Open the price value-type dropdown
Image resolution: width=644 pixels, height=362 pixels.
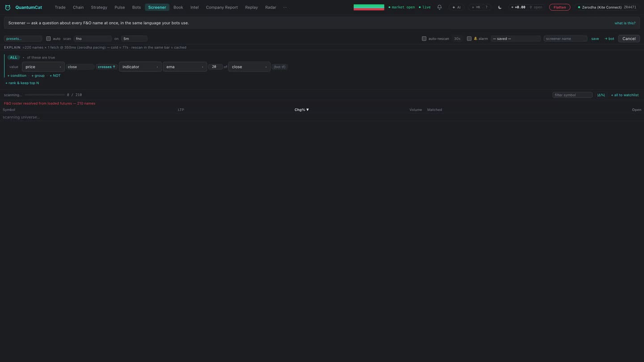(x=43, y=67)
